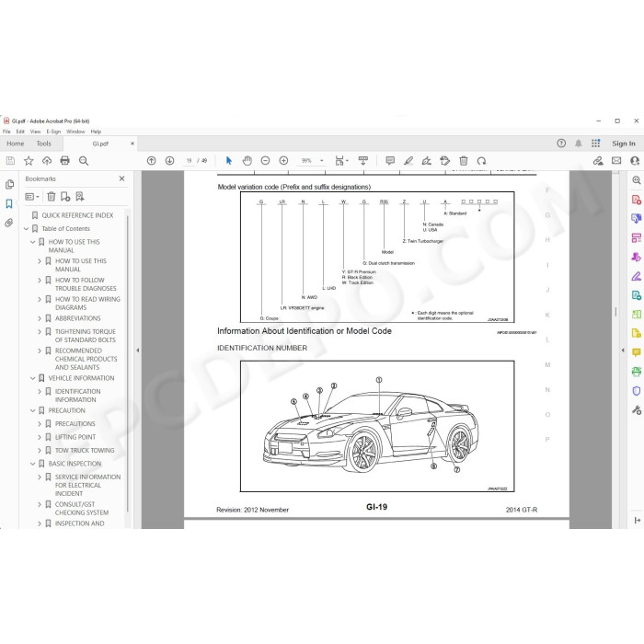Open help question mark icon

[561, 144]
